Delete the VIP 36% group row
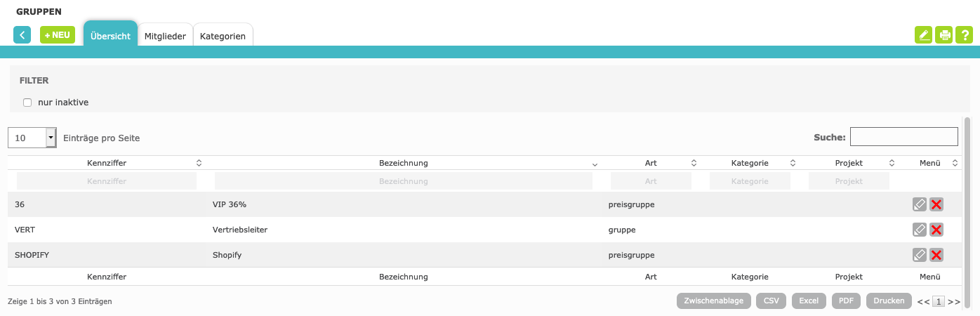This screenshot has width=980, height=316. coord(936,204)
